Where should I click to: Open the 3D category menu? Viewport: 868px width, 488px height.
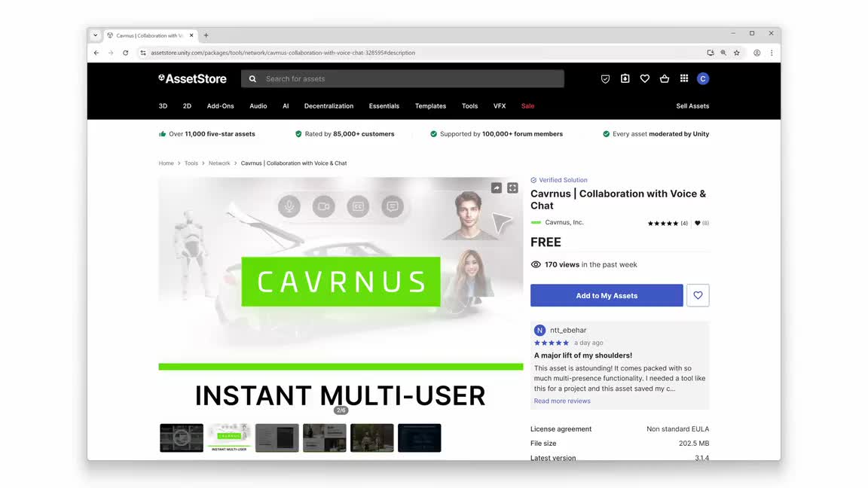click(x=163, y=105)
